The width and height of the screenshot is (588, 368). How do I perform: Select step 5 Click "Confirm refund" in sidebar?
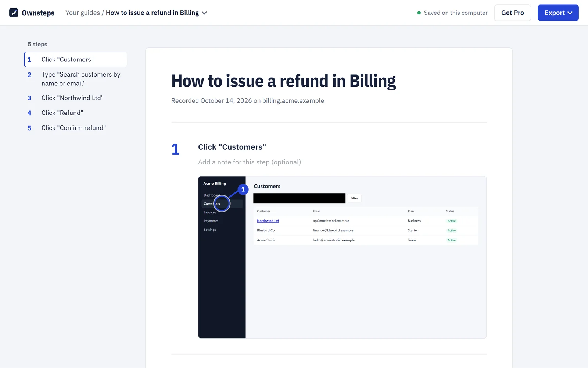pos(76,128)
